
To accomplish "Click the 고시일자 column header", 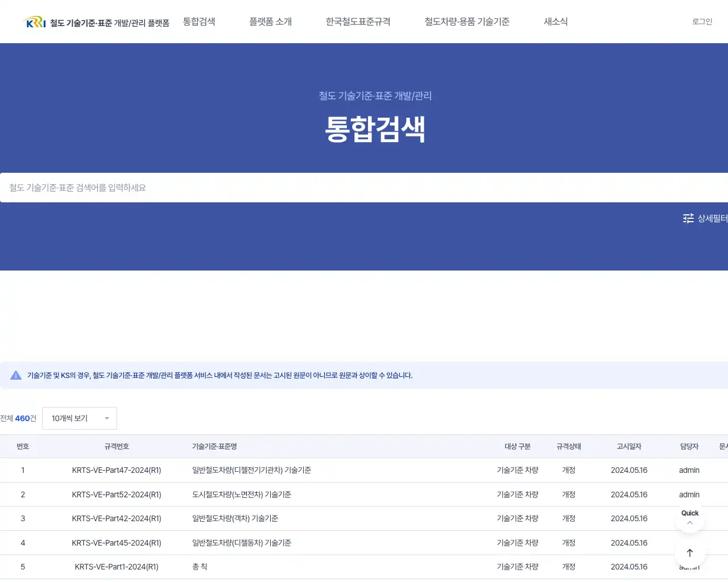I will coord(629,446).
